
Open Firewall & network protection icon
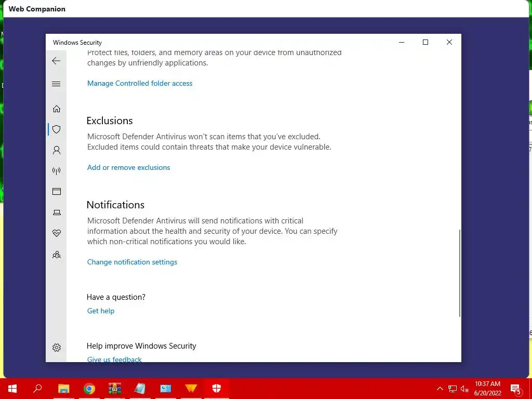coord(56,170)
